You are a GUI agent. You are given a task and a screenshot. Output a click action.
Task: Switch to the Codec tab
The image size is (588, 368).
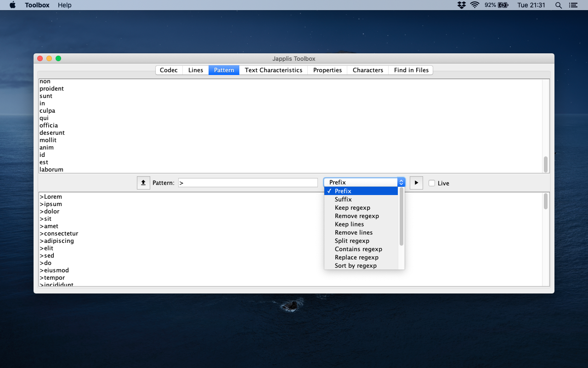point(169,70)
